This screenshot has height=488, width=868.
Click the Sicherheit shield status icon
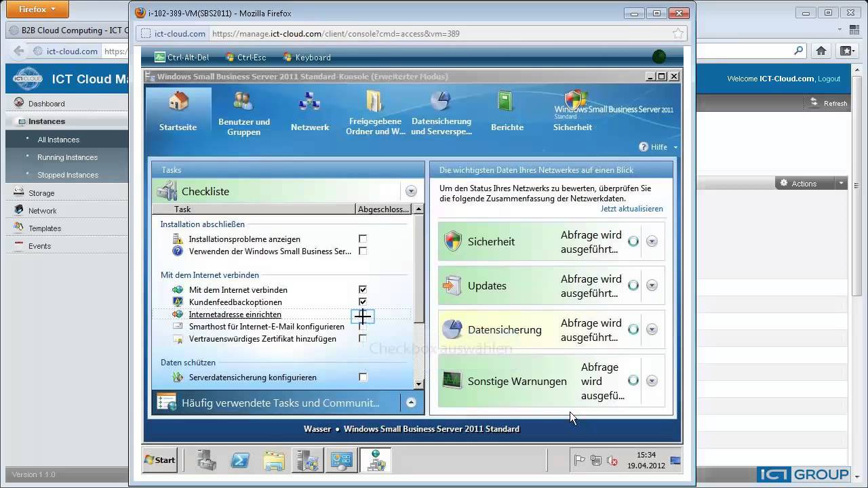pyautogui.click(x=452, y=241)
